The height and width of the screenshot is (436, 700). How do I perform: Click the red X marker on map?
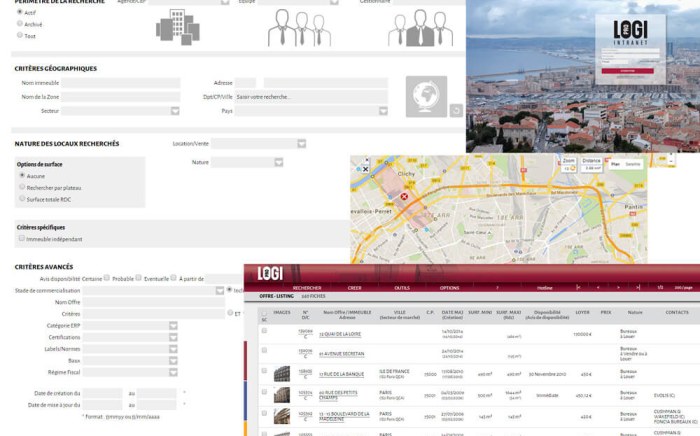(404, 196)
